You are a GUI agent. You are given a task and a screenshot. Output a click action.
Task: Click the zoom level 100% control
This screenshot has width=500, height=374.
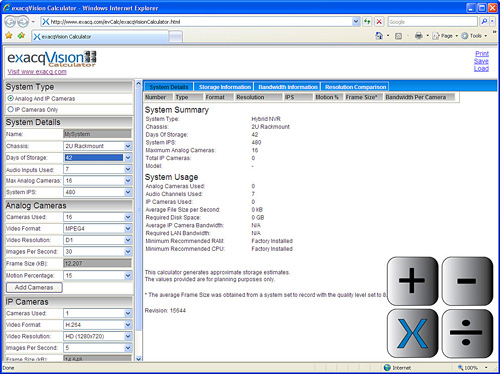click(472, 368)
